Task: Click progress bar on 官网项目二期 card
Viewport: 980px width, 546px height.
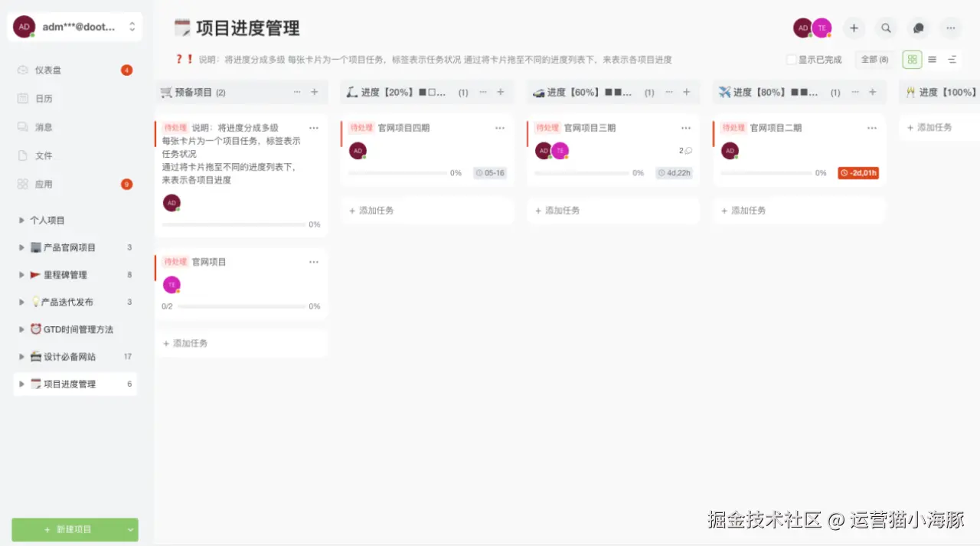Action: click(766, 173)
